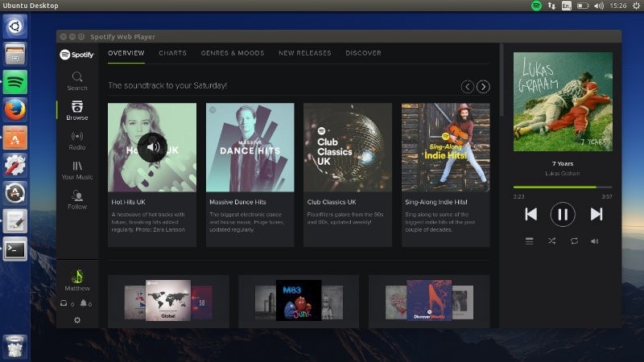Open the Discover Weekly tile
Viewport: 644px width, 362px height.
tap(429, 300)
